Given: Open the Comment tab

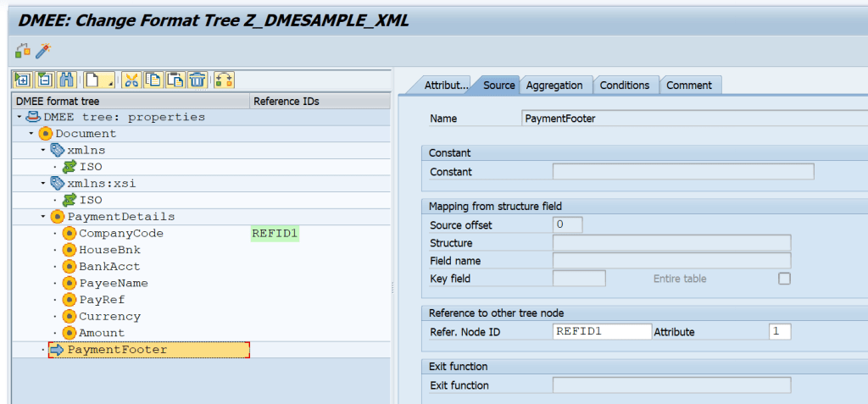Looking at the screenshot, I should (689, 86).
